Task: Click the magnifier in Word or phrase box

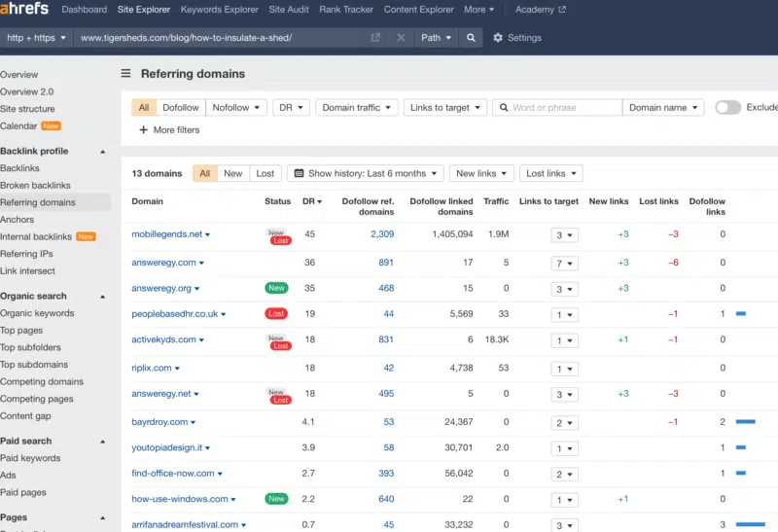Action: [x=504, y=108]
